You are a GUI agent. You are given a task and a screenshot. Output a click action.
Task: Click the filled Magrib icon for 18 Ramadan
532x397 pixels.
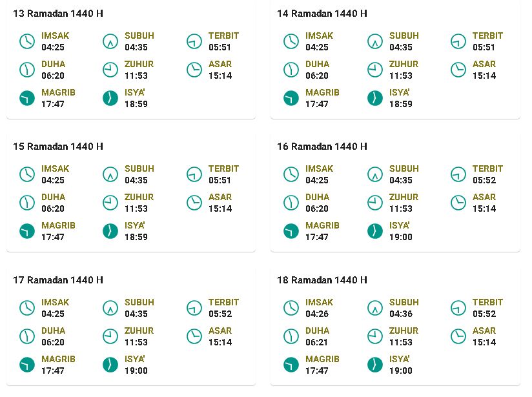coord(291,365)
